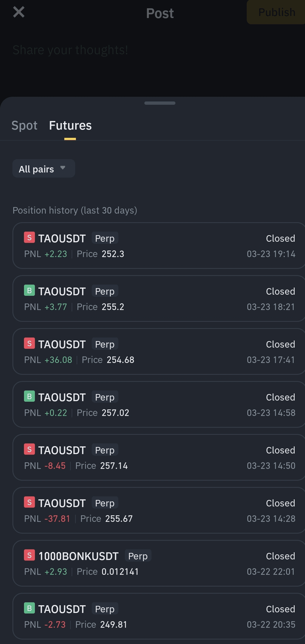Switch to the Spot tab
Image resolution: width=305 pixels, height=644 pixels.
click(x=24, y=125)
